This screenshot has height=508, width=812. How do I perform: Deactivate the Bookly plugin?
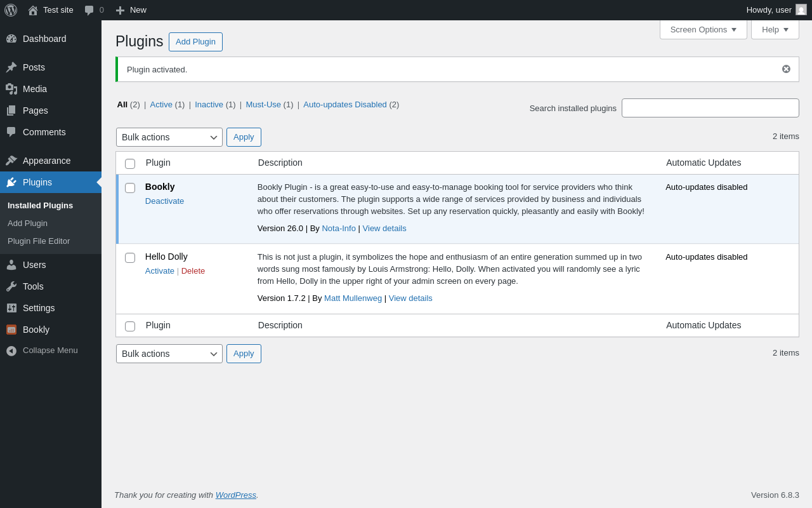[x=164, y=201]
